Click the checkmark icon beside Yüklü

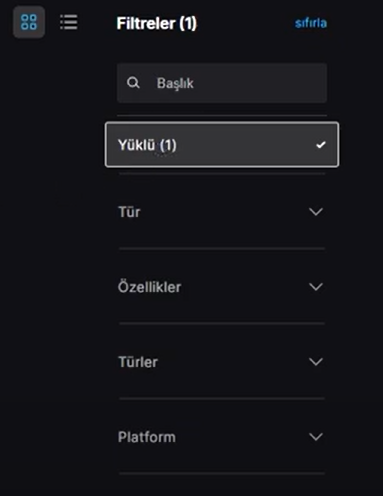coord(321,145)
